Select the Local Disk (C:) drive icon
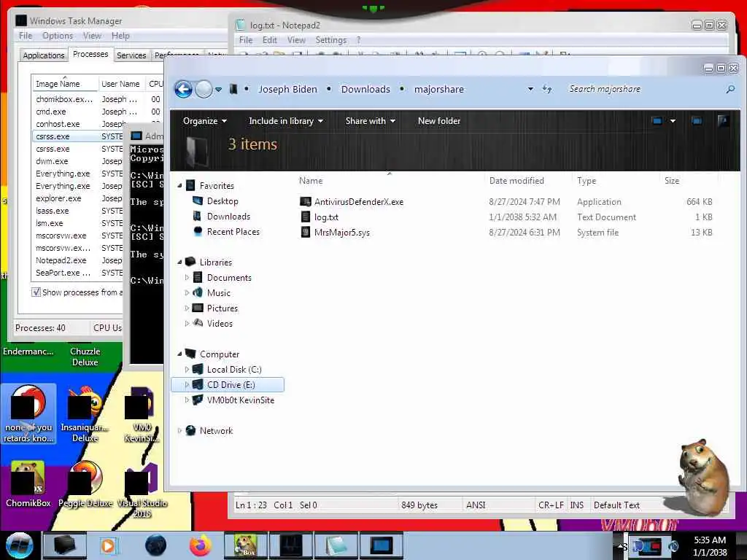Image resolution: width=747 pixels, height=560 pixels. coord(198,369)
